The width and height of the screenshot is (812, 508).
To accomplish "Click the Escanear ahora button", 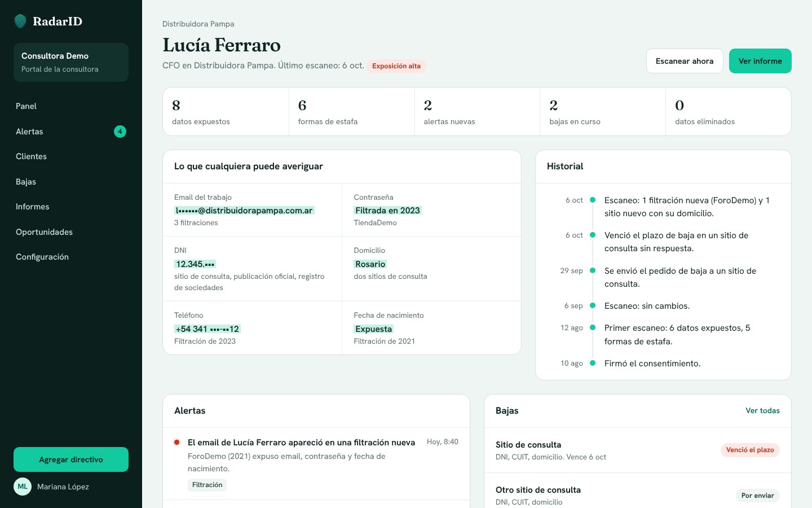I will (685, 61).
